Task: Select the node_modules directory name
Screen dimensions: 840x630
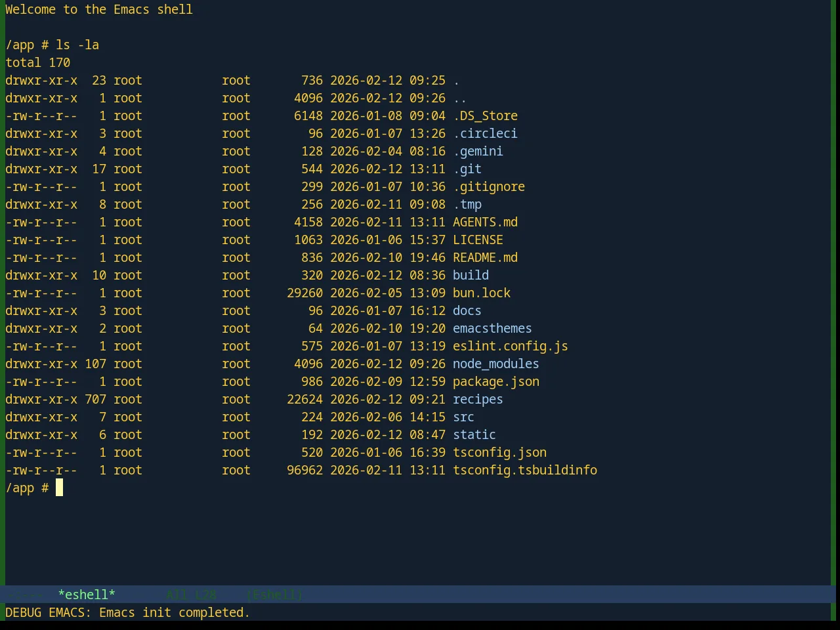Action: [x=496, y=364]
